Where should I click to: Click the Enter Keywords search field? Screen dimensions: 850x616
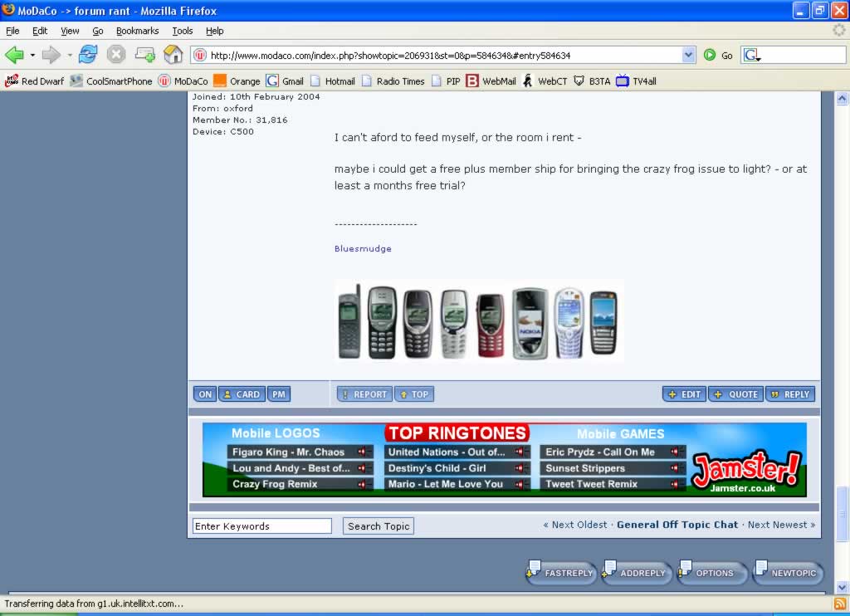click(262, 526)
